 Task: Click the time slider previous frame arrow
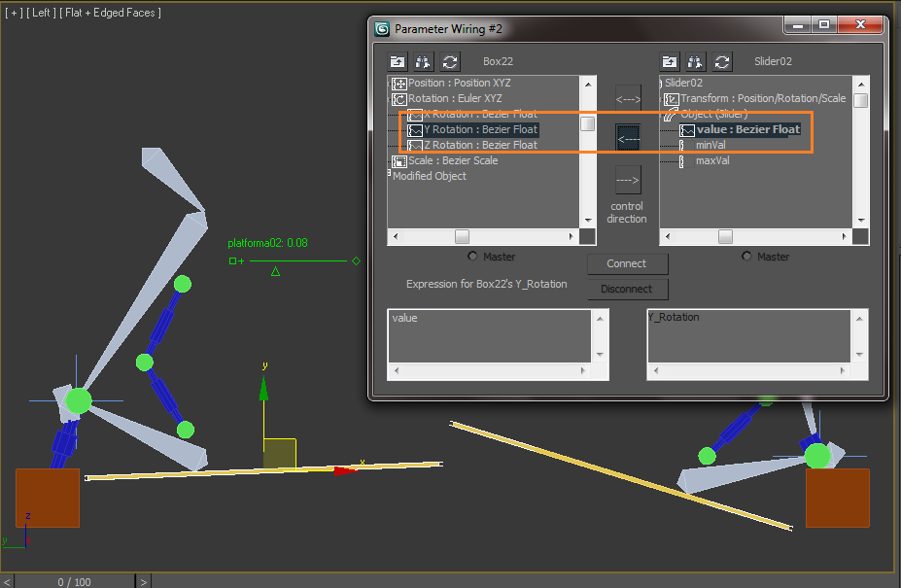pos(7,581)
